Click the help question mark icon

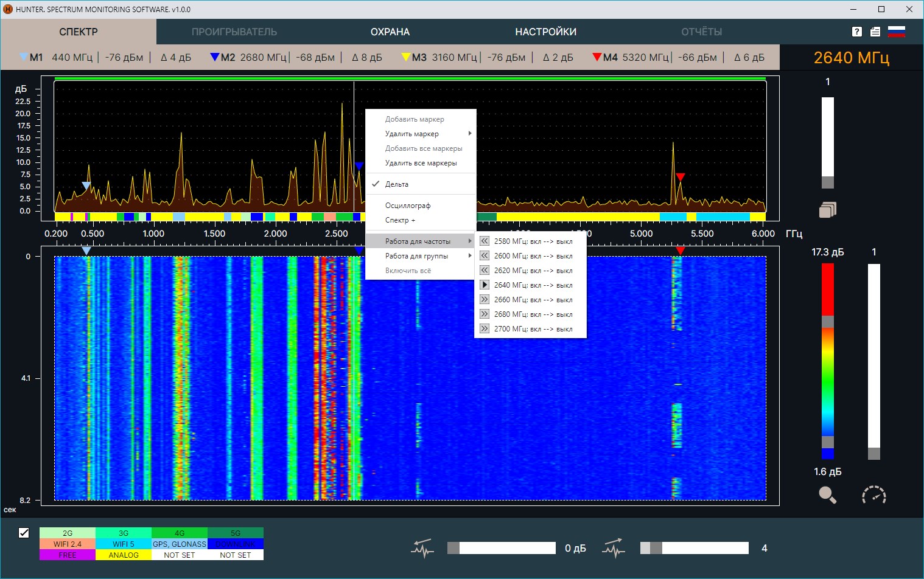coord(857,32)
